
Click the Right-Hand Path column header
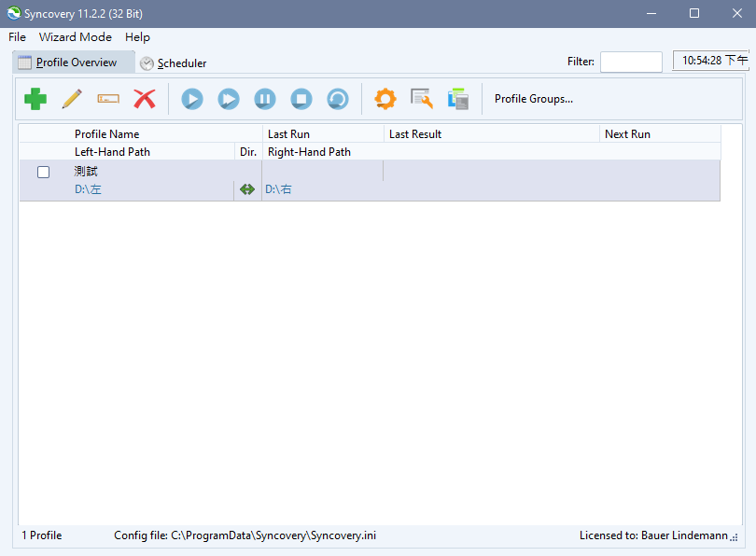pyautogui.click(x=491, y=152)
